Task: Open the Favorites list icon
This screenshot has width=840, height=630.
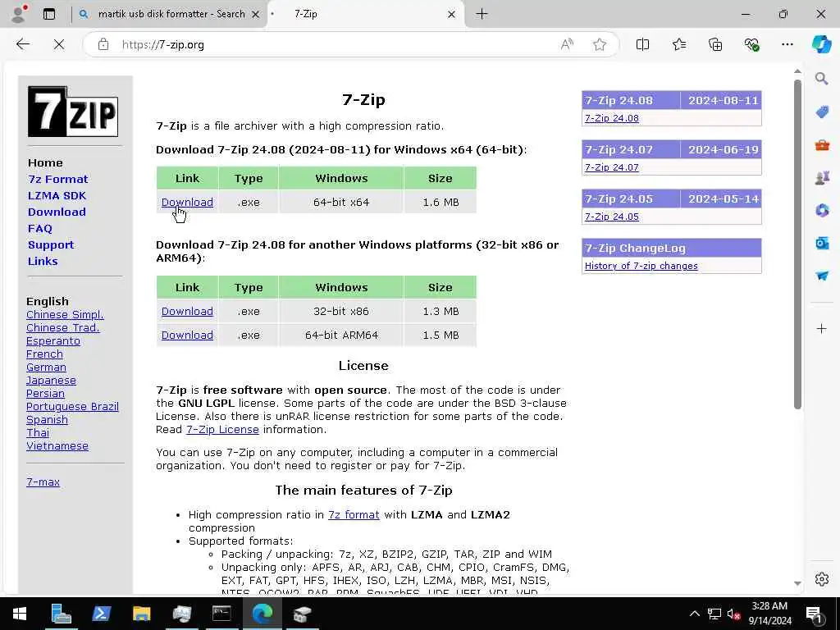Action: coord(679,44)
